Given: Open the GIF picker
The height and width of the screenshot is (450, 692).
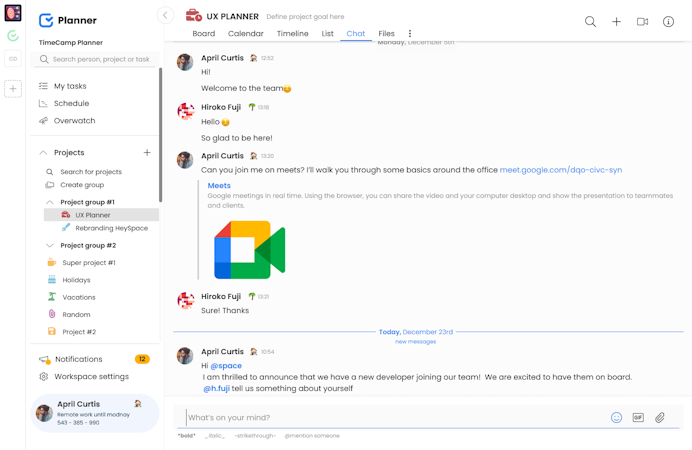Looking at the screenshot, I should pyautogui.click(x=638, y=417).
